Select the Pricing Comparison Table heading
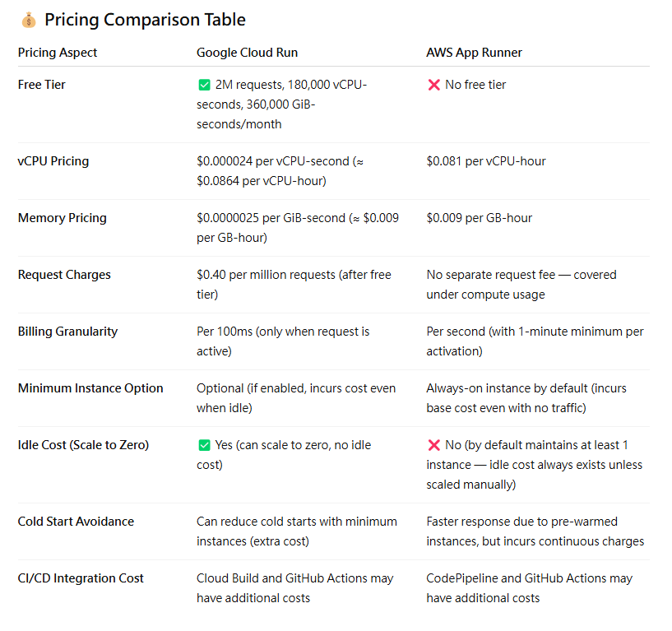 (145, 20)
